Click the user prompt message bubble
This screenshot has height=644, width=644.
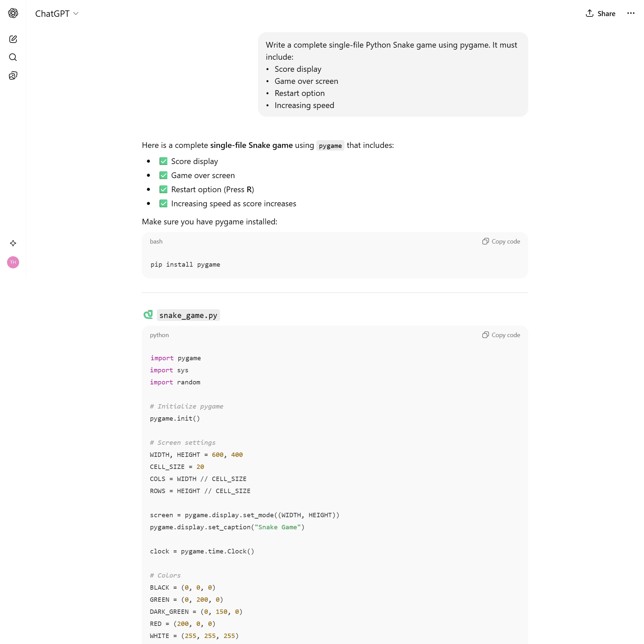coord(393,74)
